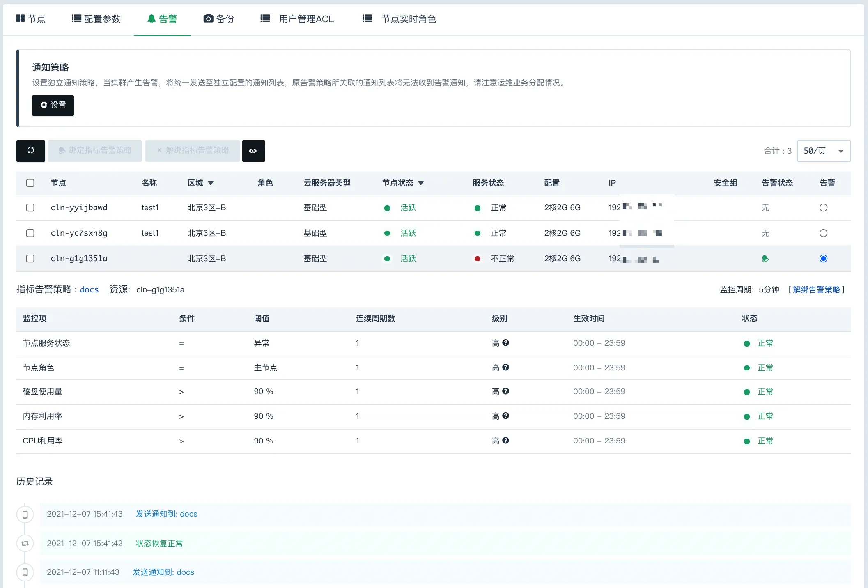This screenshot has width=868, height=588.
Task: Click the phone icon of 15:41:43 history entry
Action: click(25, 514)
